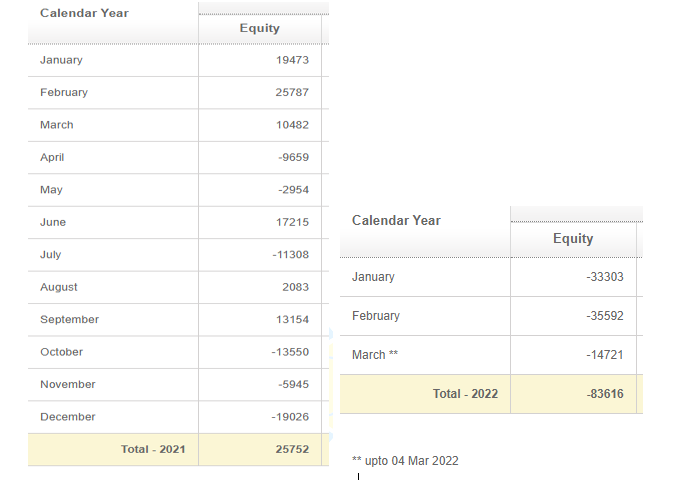Click the 'September' row label
Screen dimensions: 674x480
click(70, 320)
